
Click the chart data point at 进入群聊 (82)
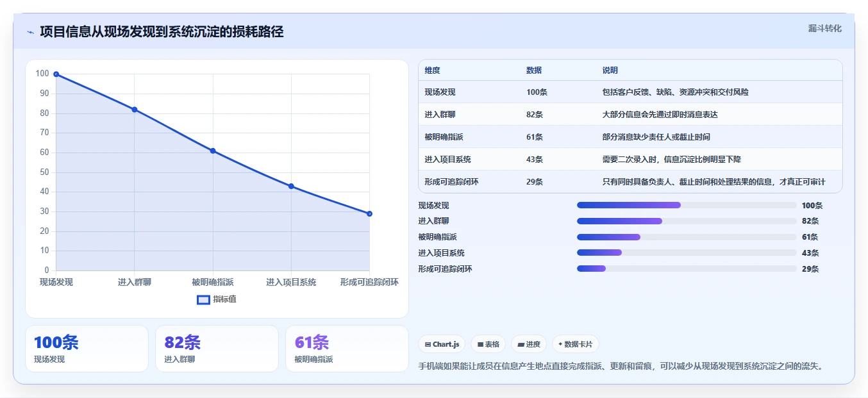(135, 110)
